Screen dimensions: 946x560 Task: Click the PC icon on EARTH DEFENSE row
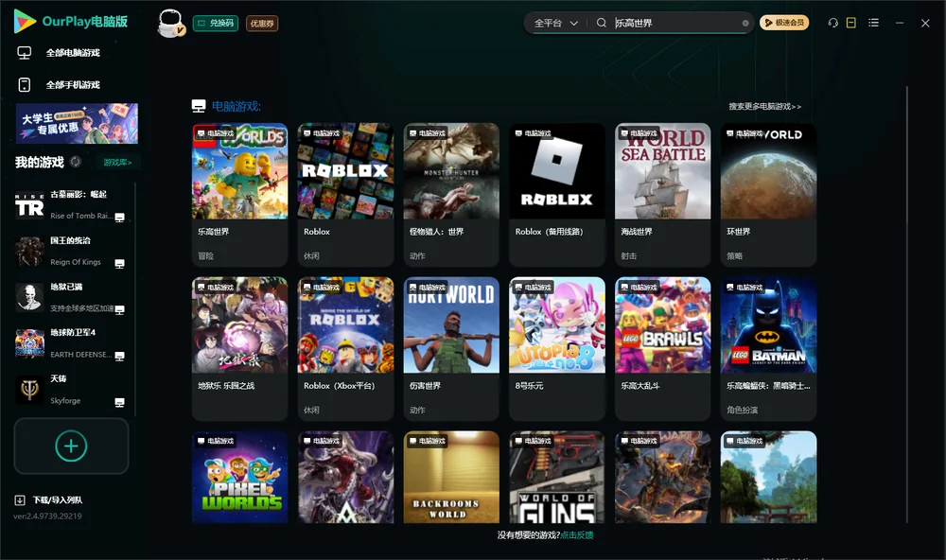[x=119, y=356]
